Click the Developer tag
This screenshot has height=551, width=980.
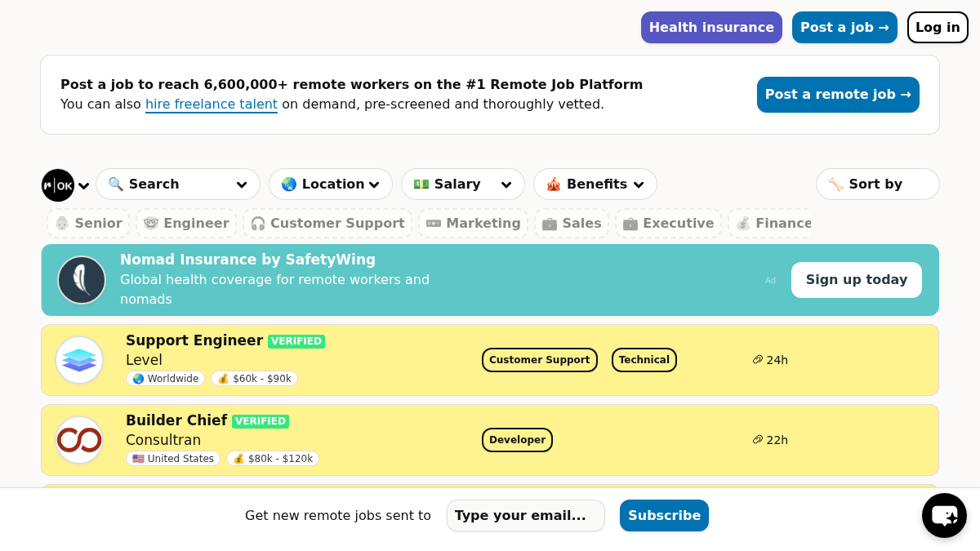tap(517, 440)
